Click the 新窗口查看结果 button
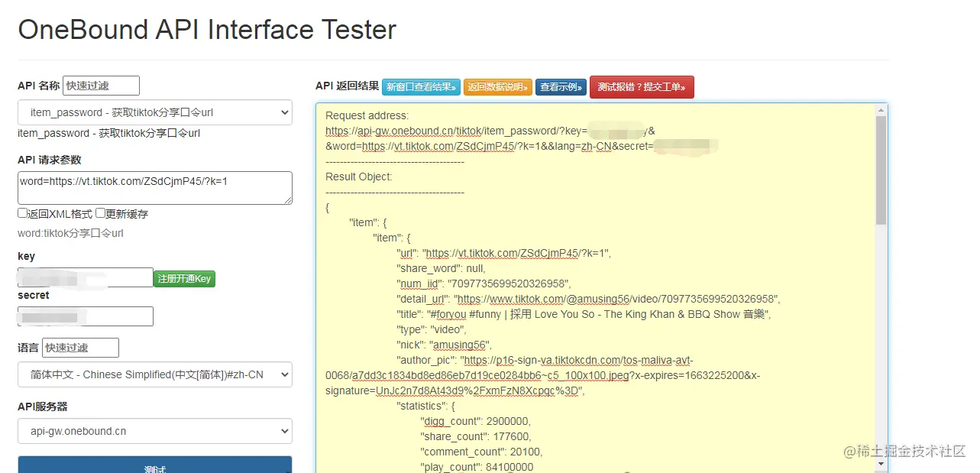The image size is (980, 473). 421,87
